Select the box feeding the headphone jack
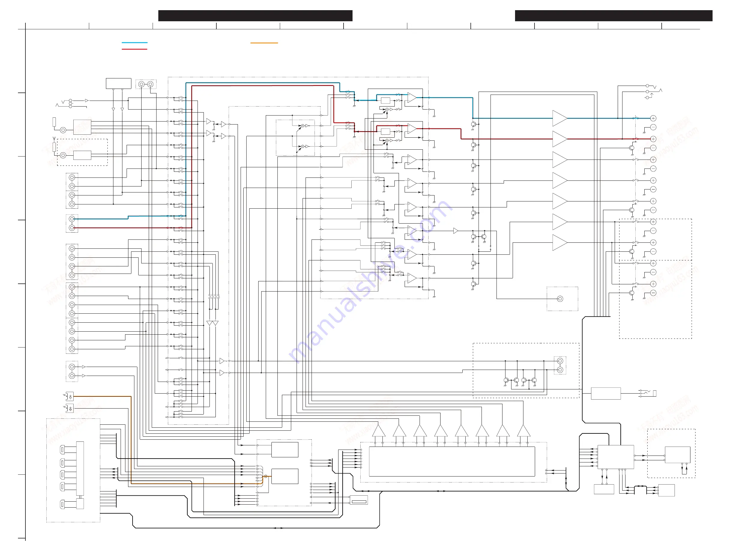Viewport: 738px width, 560px height. click(x=606, y=394)
